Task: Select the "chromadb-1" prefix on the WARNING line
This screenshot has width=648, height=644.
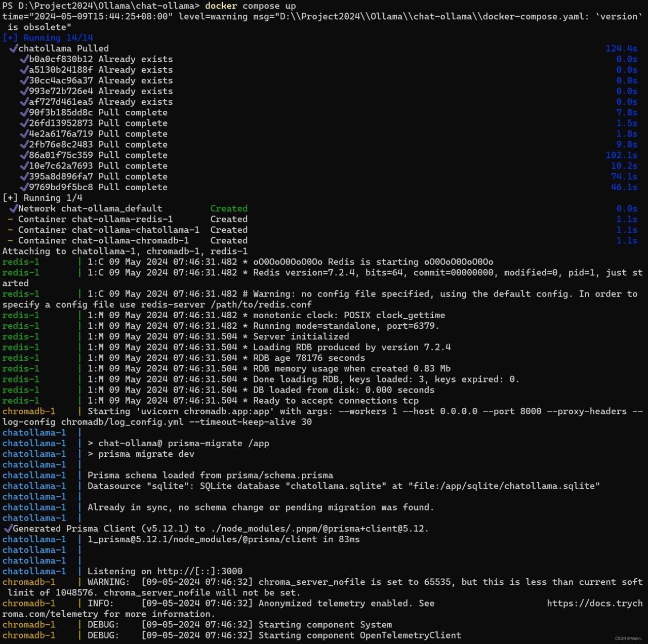Action: tap(28, 582)
